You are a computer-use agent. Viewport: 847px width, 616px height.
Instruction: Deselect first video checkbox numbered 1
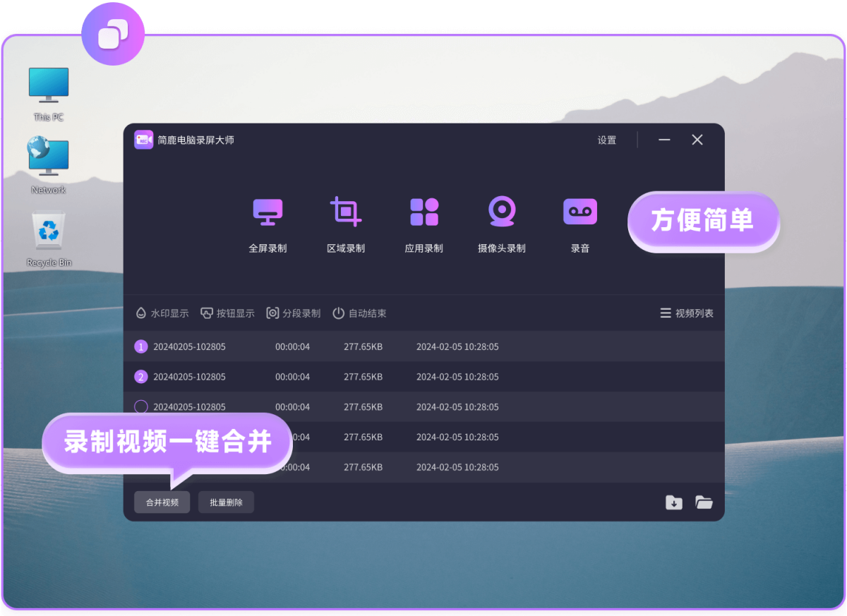[141, 346]
